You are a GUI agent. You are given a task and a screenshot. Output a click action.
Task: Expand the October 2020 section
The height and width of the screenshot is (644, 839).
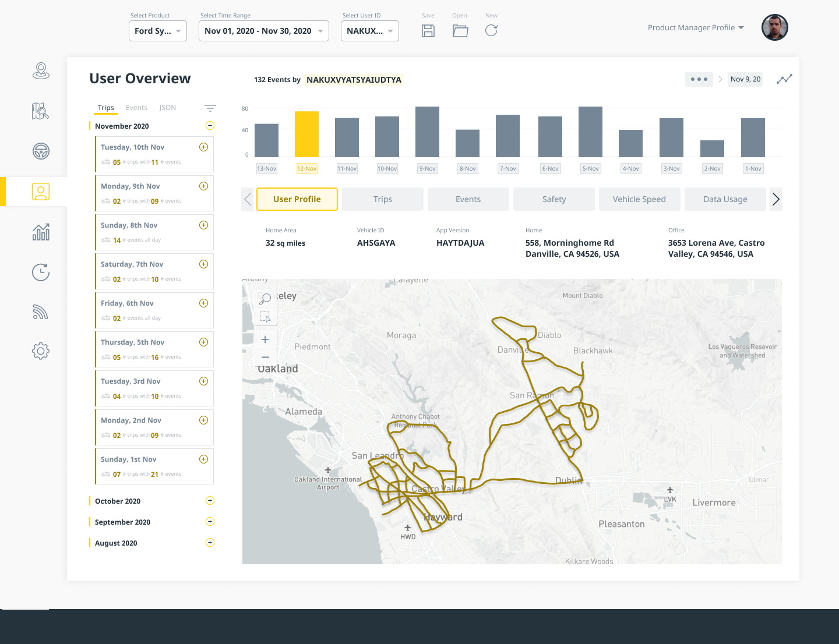point(210,501)
